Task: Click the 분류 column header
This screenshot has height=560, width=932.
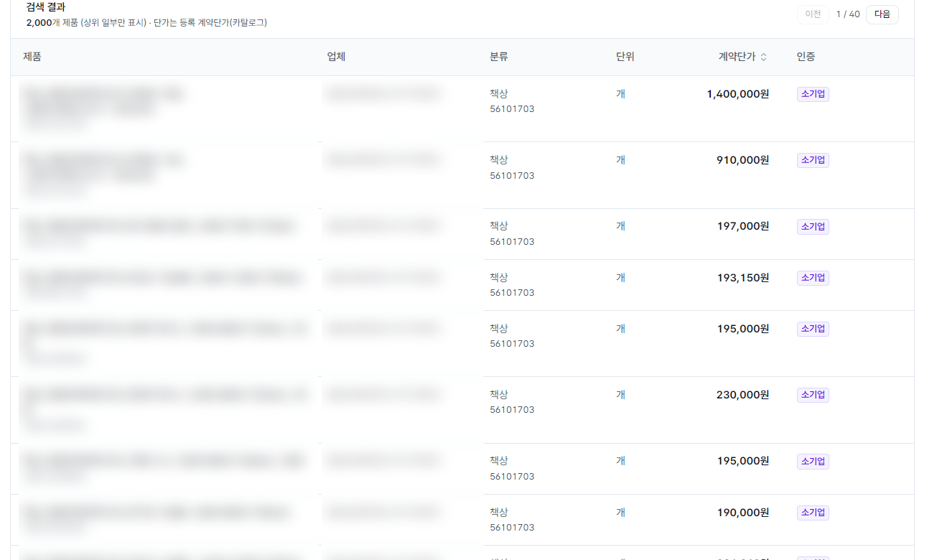Action: point(499,57)
